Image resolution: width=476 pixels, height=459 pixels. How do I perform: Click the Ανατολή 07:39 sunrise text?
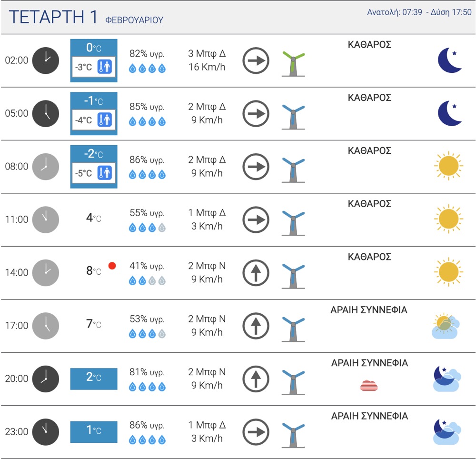pos(395,12)
